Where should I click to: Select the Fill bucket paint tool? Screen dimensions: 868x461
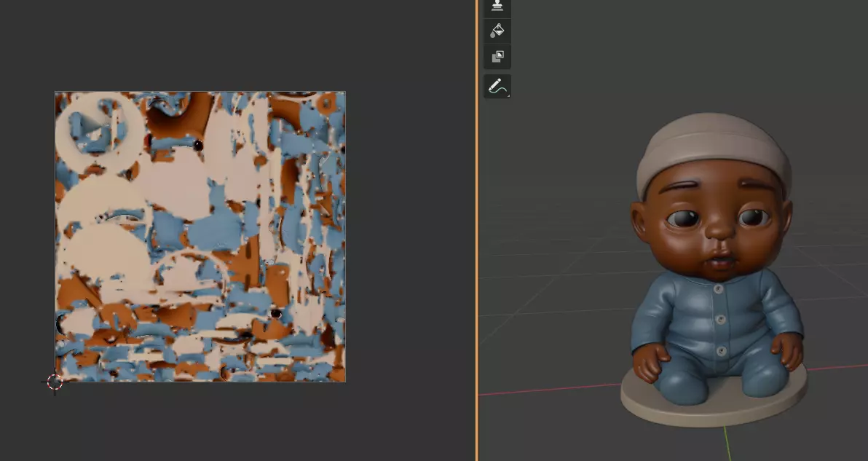coord(497,31)
